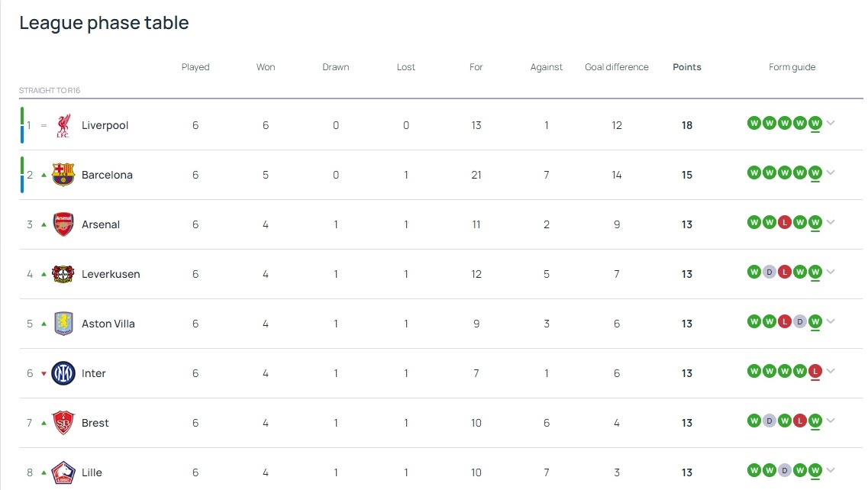Click the Inter club crest

click(x=63, y=373)
